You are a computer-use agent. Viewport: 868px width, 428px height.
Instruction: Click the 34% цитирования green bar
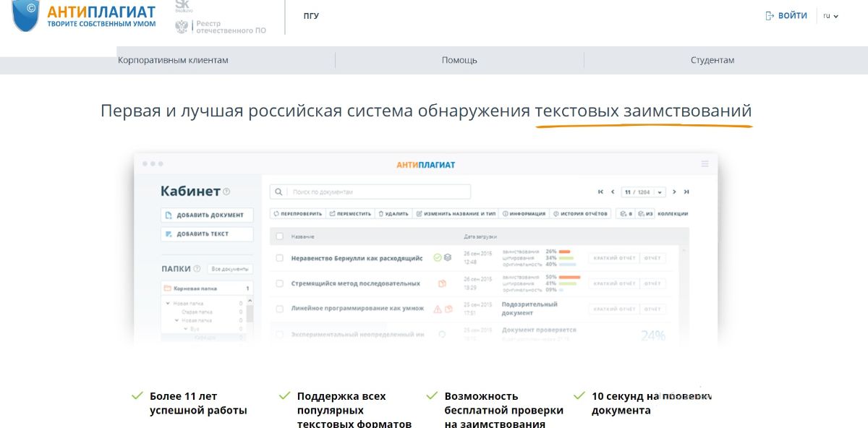[566, 258]
